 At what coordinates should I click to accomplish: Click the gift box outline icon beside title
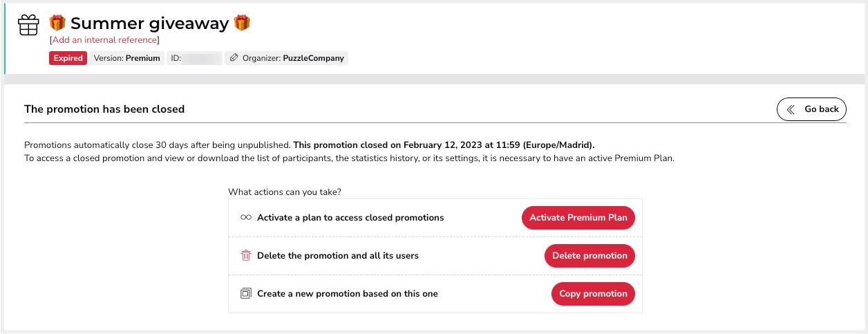(28, 25)
